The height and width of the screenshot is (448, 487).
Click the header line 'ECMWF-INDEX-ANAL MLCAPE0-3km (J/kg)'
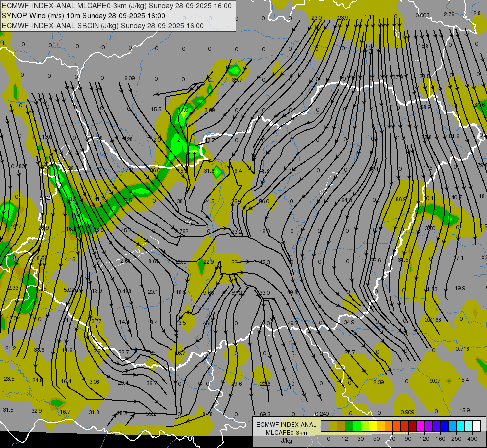pos(75,6)
